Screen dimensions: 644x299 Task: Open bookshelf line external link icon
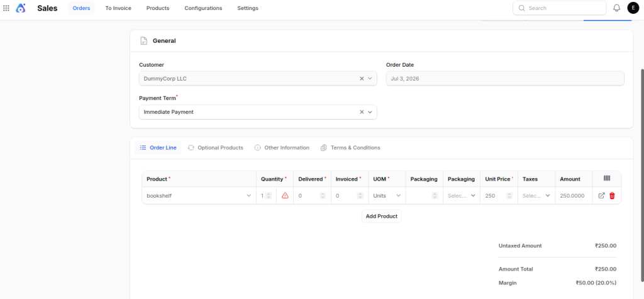click(601, 196)
